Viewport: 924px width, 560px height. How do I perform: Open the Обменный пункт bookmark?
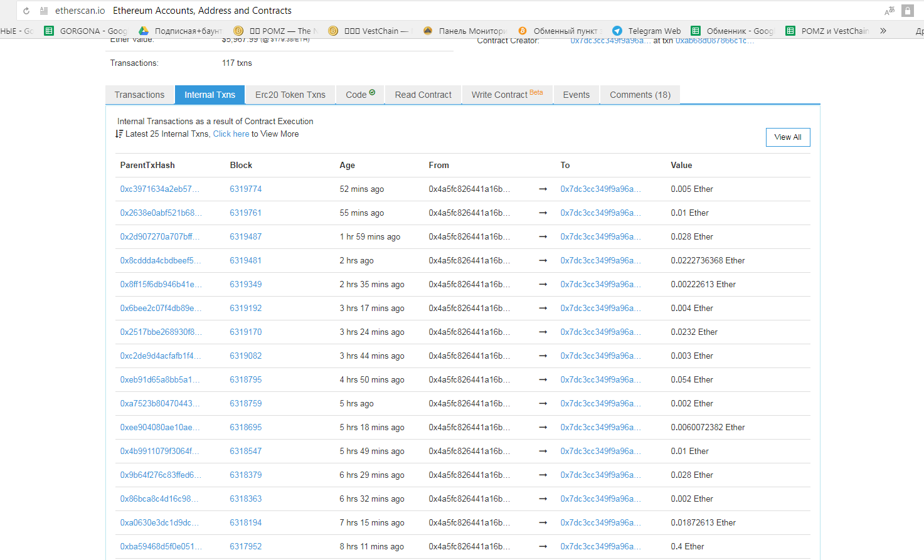tap(560, 31)
